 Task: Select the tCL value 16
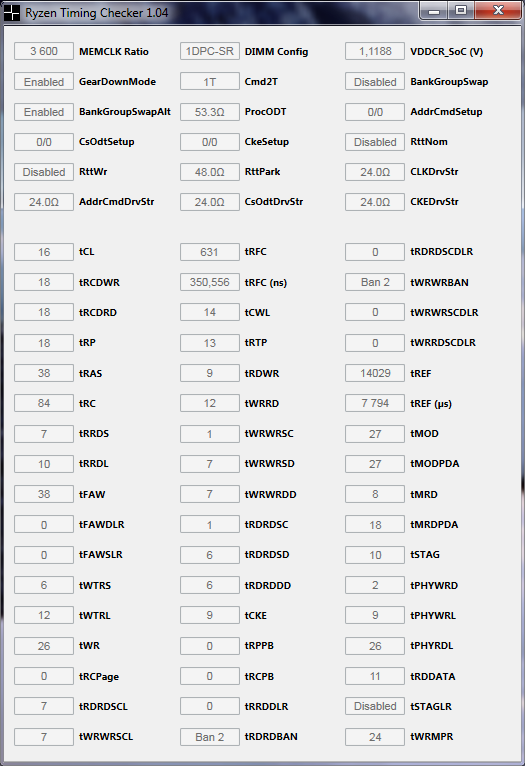pos(44,252)
